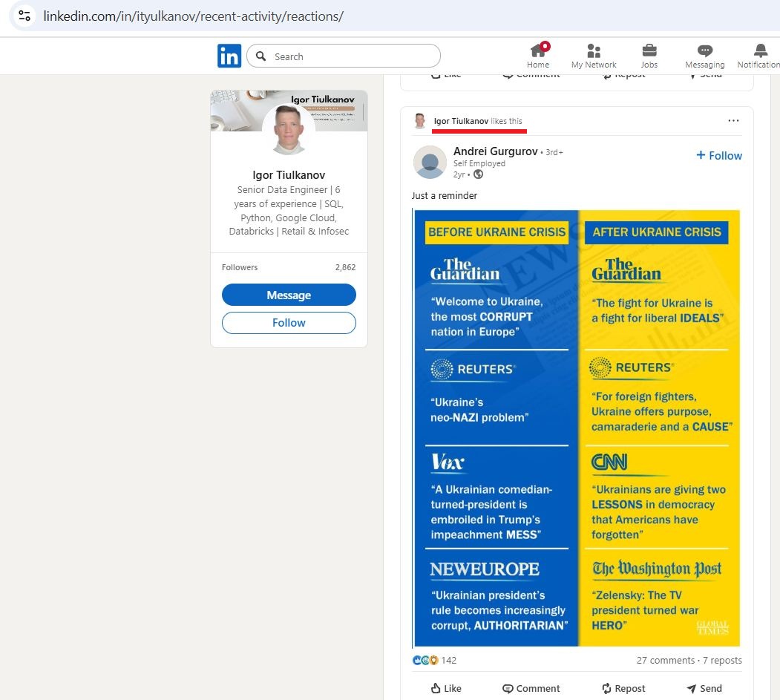Viewport: 780px width, 700px height.
Task: Message Igor Tiulkanov
Action: 289,295
